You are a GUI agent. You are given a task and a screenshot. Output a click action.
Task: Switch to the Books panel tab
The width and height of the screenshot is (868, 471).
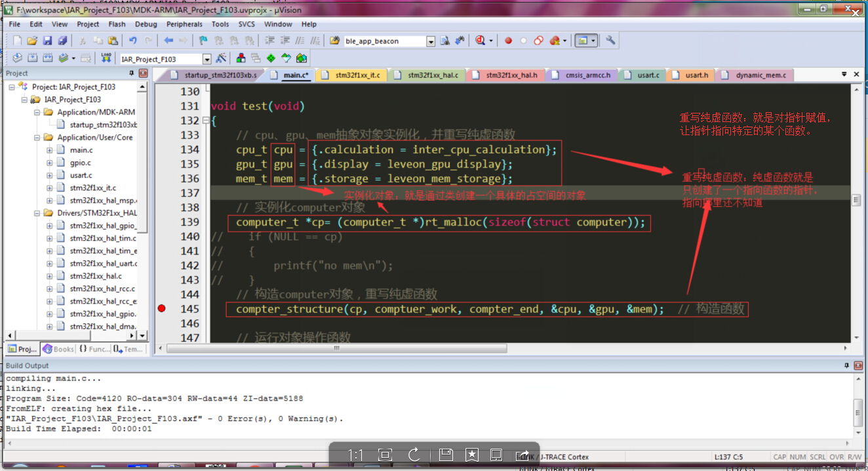(58, 349)
